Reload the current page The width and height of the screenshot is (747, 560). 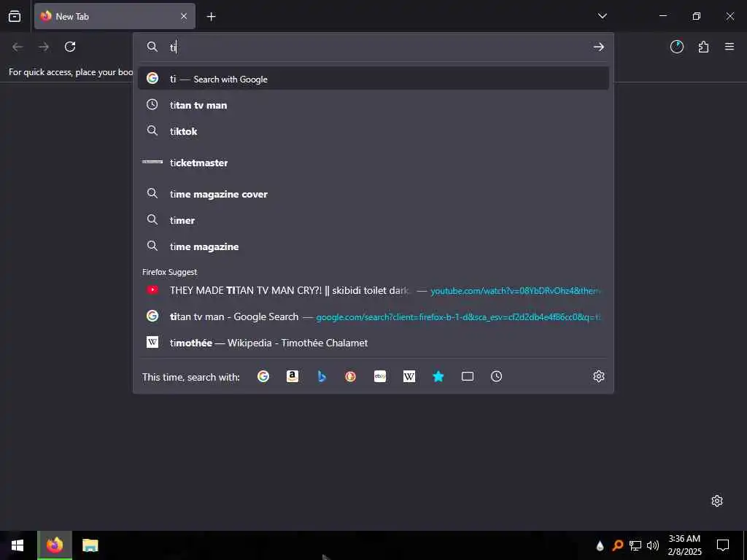click(x=70, y=47)
